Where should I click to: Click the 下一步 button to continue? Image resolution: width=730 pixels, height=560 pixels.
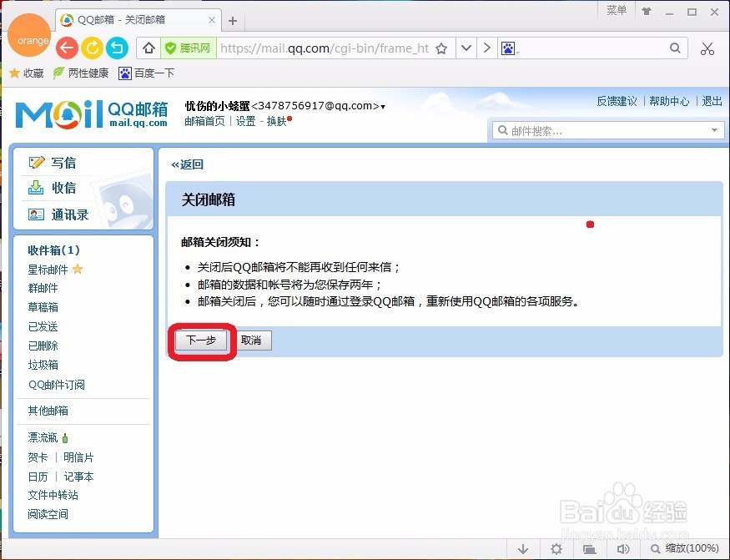(x=200, y=341)
